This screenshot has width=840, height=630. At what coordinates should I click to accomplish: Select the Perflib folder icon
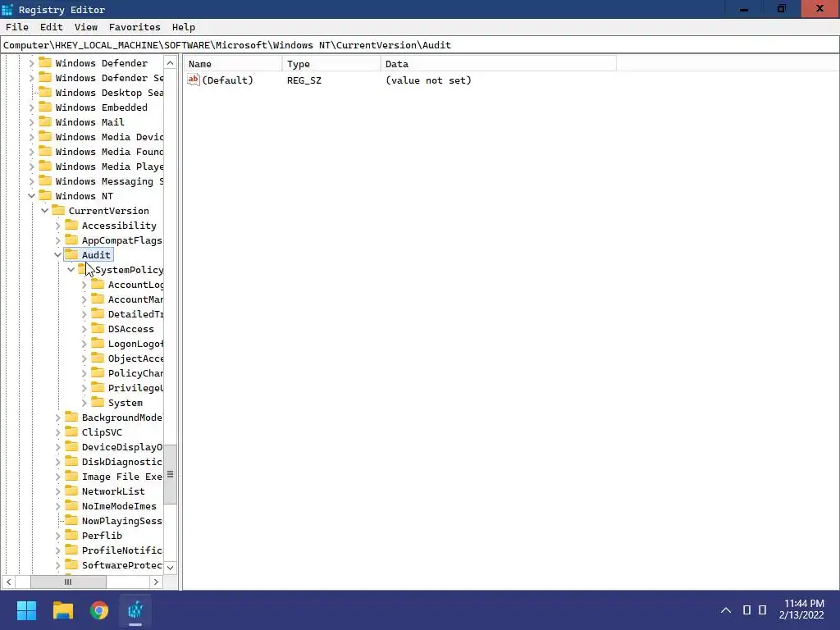click(x=71, y=535)
